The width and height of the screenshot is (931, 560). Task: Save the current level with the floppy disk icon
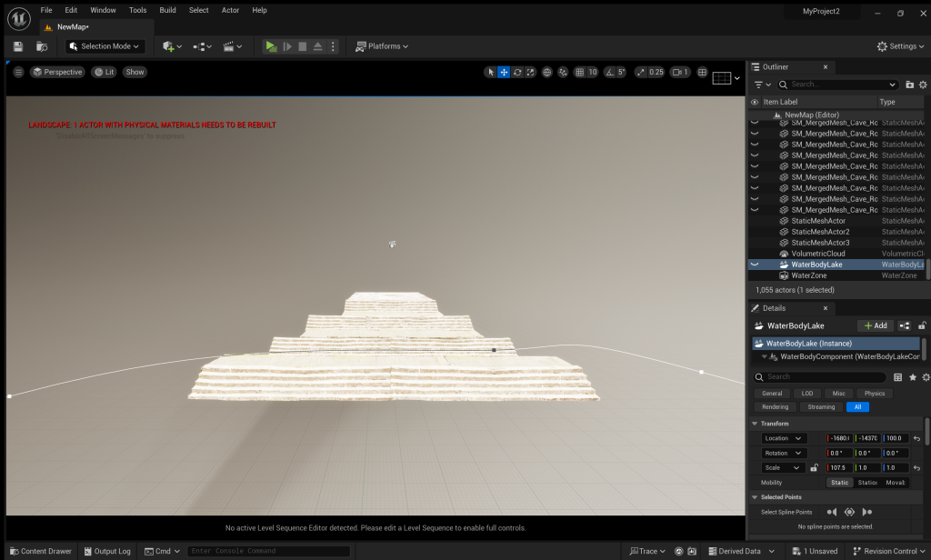[x=18, y=46]
